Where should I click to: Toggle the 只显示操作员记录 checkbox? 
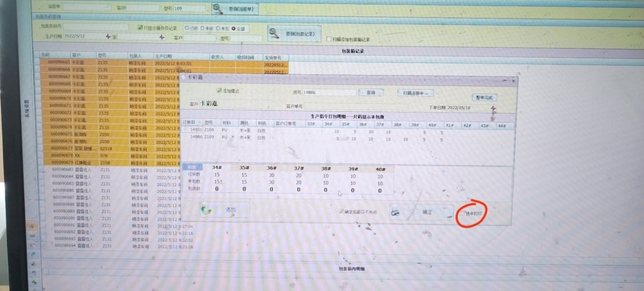click(x=140, y=28)
